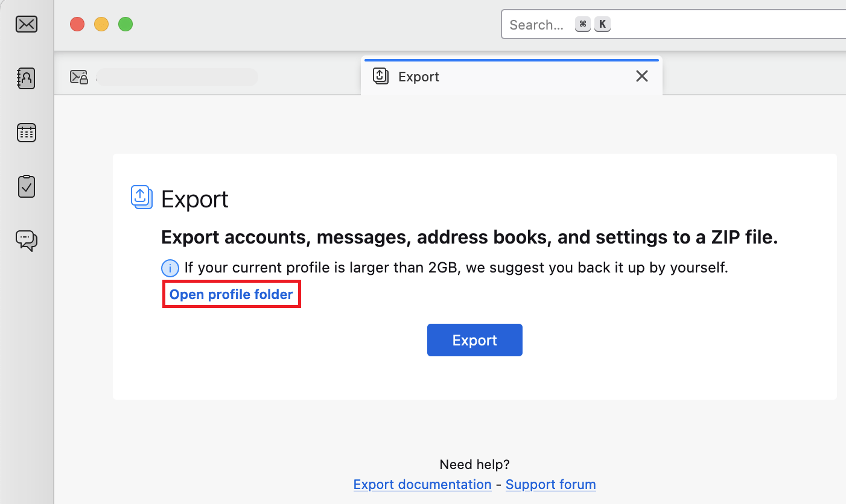Click the large Export heading text
The image size is (846, 504).
pyautogui.click(x=195, y=200)
